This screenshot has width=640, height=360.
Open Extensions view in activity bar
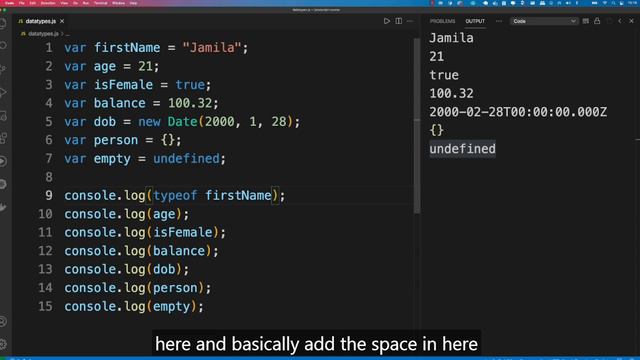pyautogui.click(x=3, y=138)
